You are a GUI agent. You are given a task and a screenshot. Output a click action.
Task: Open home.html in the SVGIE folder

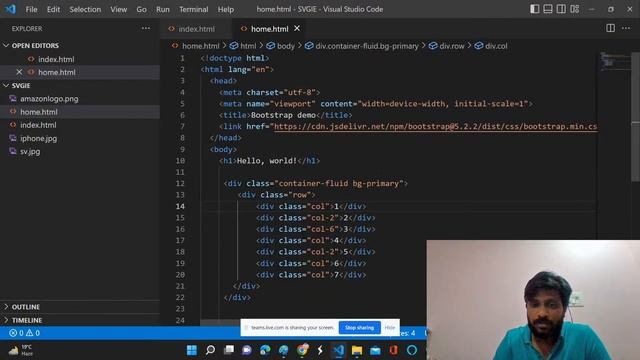click(39, 112)
